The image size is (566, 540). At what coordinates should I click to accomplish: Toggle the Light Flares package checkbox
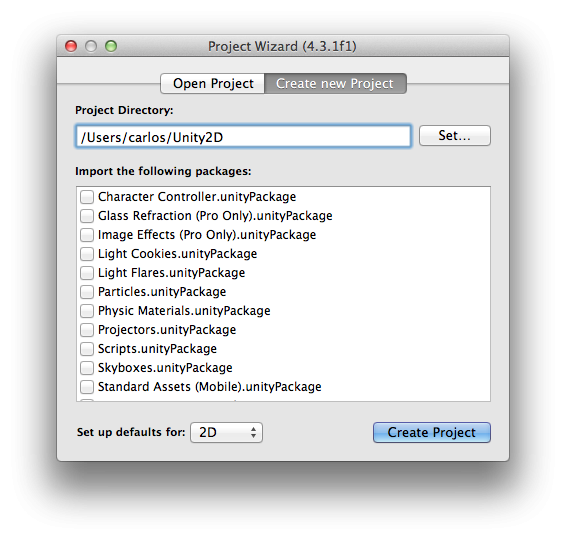click(x=87, y=273)
